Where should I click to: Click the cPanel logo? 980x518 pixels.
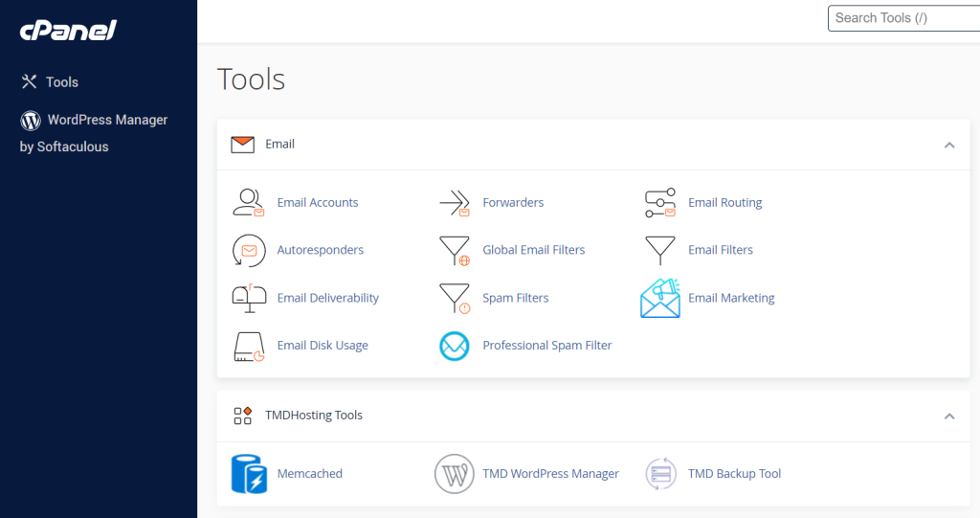click(x=68, y=31)
